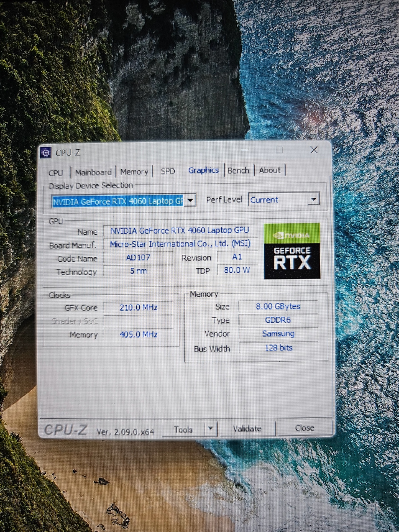Screen dimensions: 399x532
Task: Switch to the About tab
Action: 270,170
